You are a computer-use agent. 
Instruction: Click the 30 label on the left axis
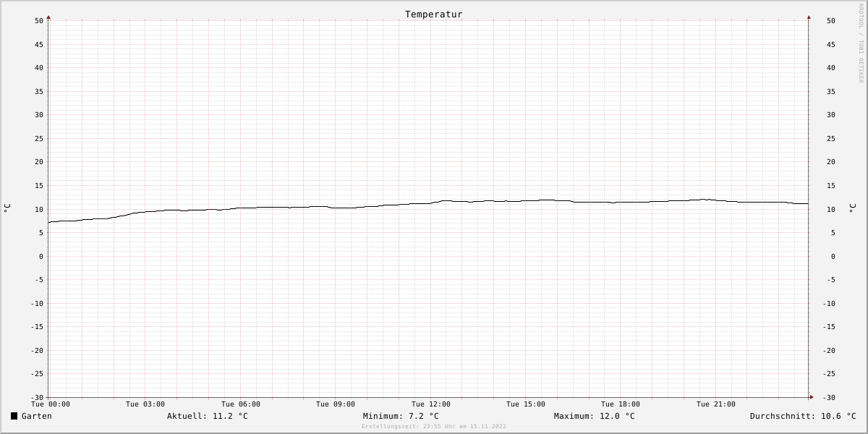tap(38, 115)
